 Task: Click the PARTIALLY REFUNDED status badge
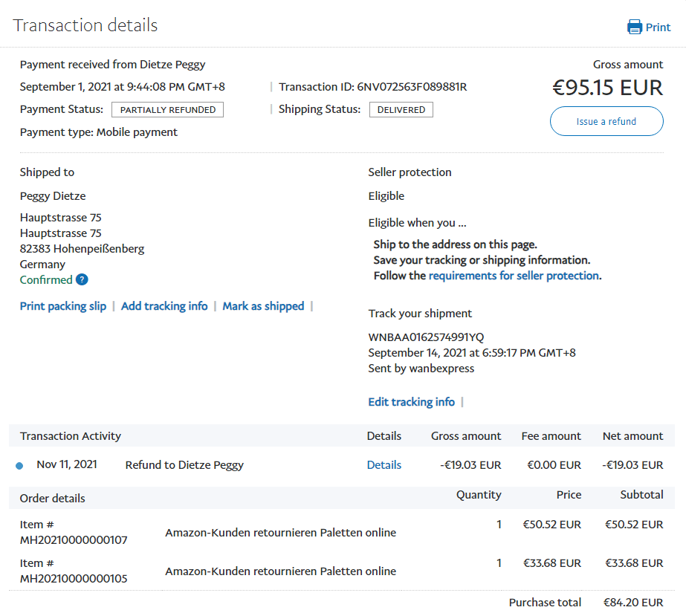click(167, 110)
